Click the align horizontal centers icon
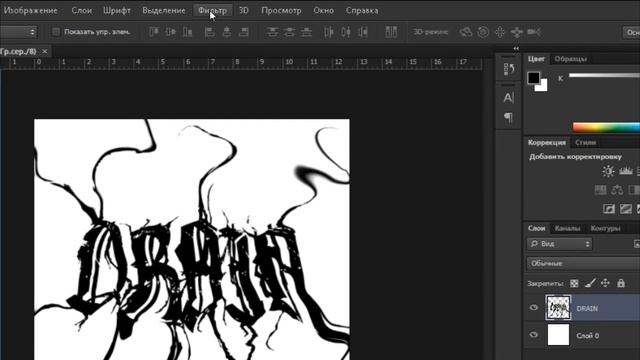Image resolution: width=640 pixels, height=360 pixels. (227, 32)
